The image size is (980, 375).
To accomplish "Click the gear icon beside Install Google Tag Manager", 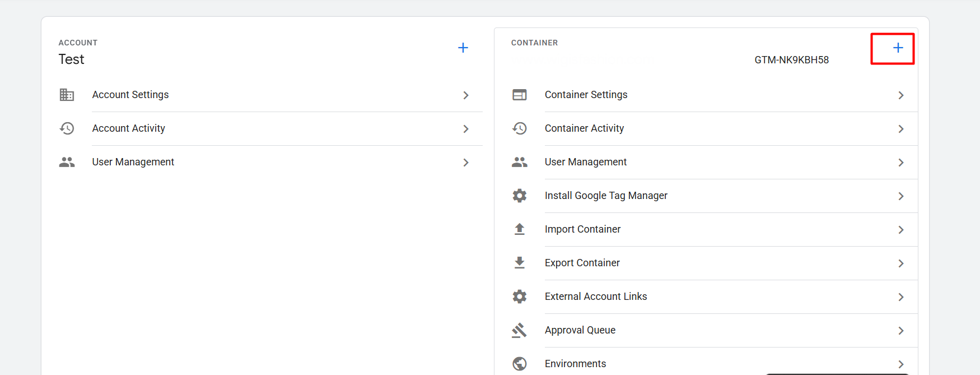I will coord(519,196).
